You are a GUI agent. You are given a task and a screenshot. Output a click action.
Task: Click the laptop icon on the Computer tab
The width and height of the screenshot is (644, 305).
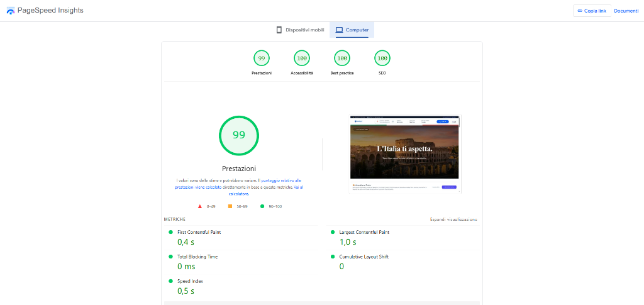pyautogui.click(x=339, y=30)
